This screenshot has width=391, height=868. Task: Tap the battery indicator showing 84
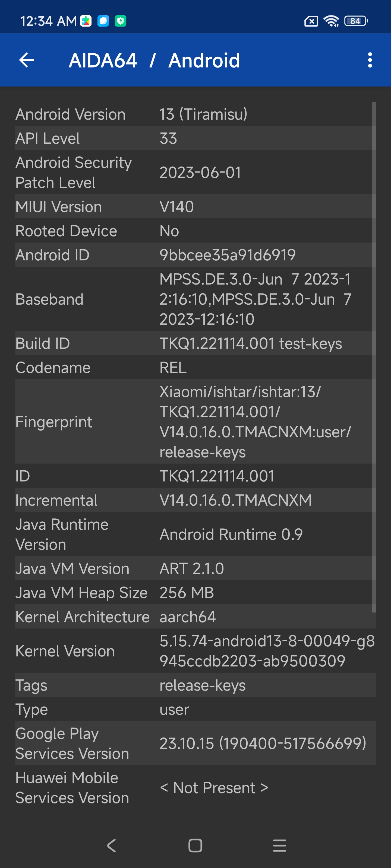[356, 21]
